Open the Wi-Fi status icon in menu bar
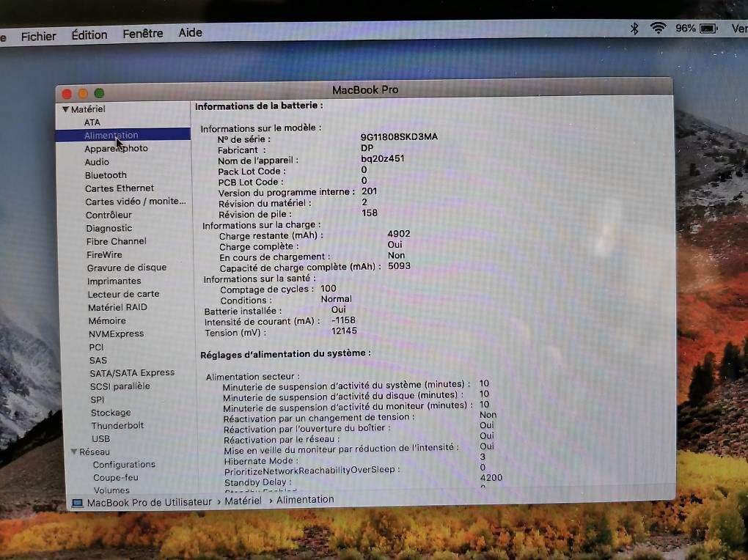 (659, 28)
